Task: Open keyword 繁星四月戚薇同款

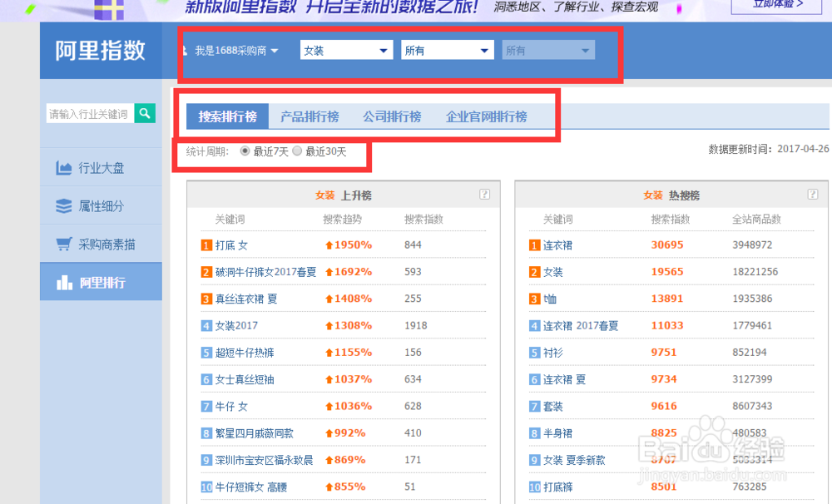Action: click(x=254, y=433)
